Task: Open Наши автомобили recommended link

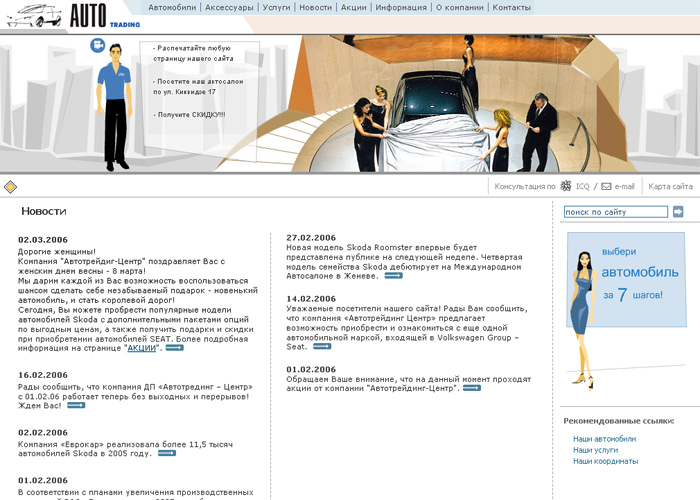Action: click(x=604, y=439)
